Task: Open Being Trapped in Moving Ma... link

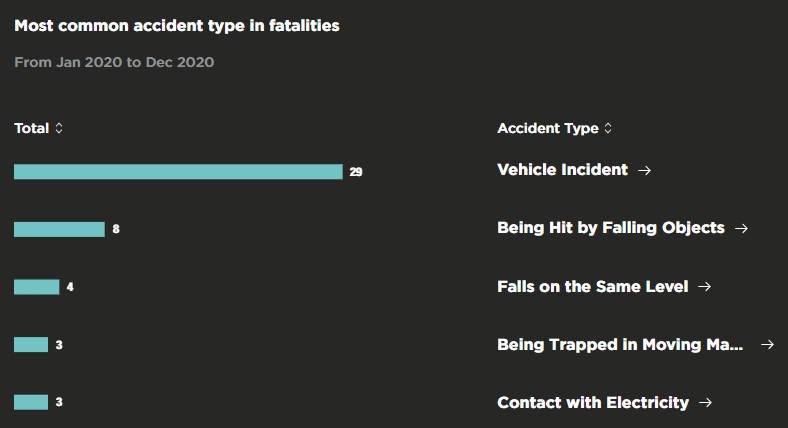Action: 620,345
